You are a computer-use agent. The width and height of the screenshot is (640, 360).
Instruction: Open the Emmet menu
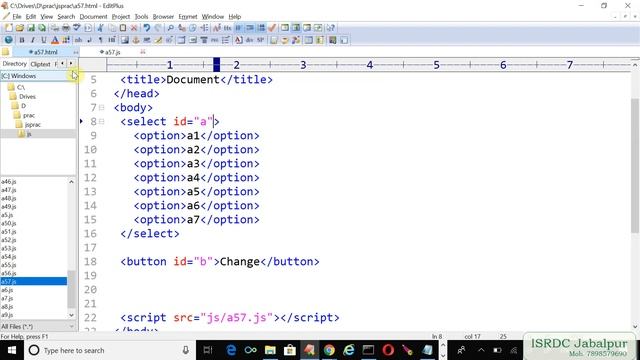[x=188, y=17]
